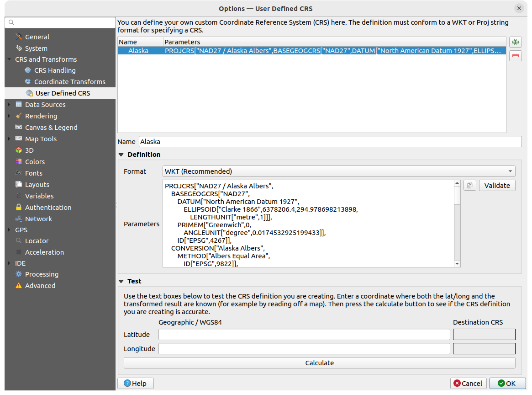Open Processing via the gear icon
Screen dimensions: 532x395
(19, 274)
